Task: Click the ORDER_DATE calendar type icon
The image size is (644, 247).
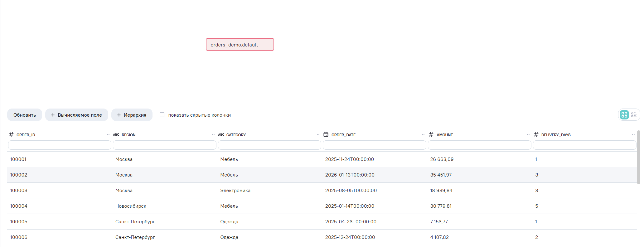Action: click(x=326, y=134)
